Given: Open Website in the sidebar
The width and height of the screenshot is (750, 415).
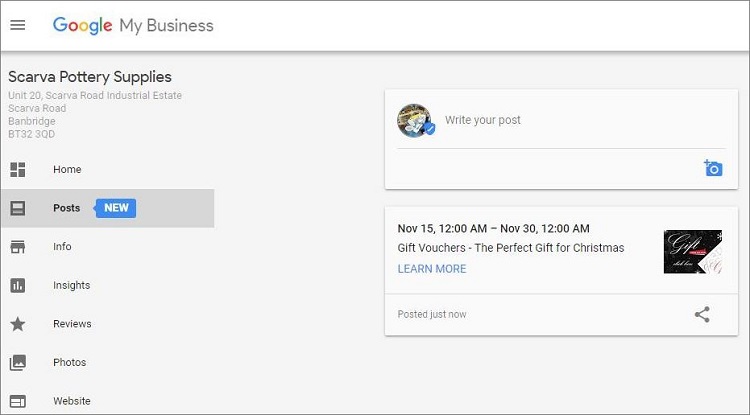Looking at the screenshot, I should (x=107, y=401).
